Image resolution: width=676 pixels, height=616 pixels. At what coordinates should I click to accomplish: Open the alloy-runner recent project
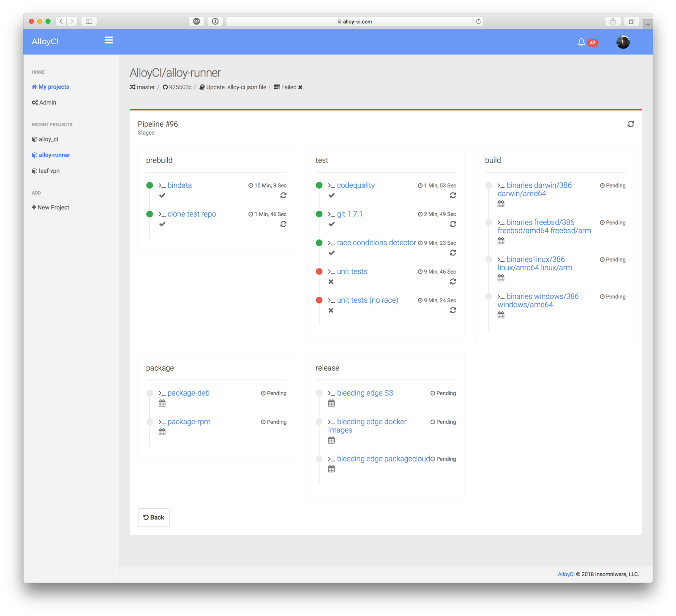click(51, 155)
